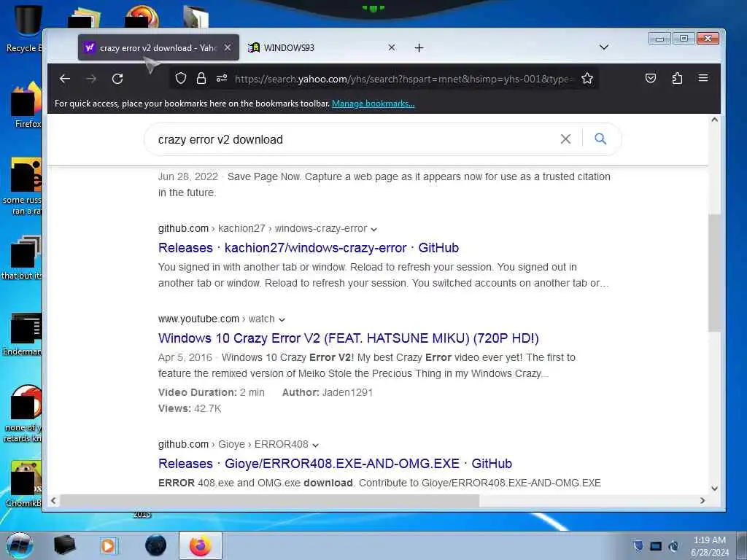Viewport: 747px width, 560px height.
Task: Select the 'that but its' desktop icon
Action: (x=23, y=257)
